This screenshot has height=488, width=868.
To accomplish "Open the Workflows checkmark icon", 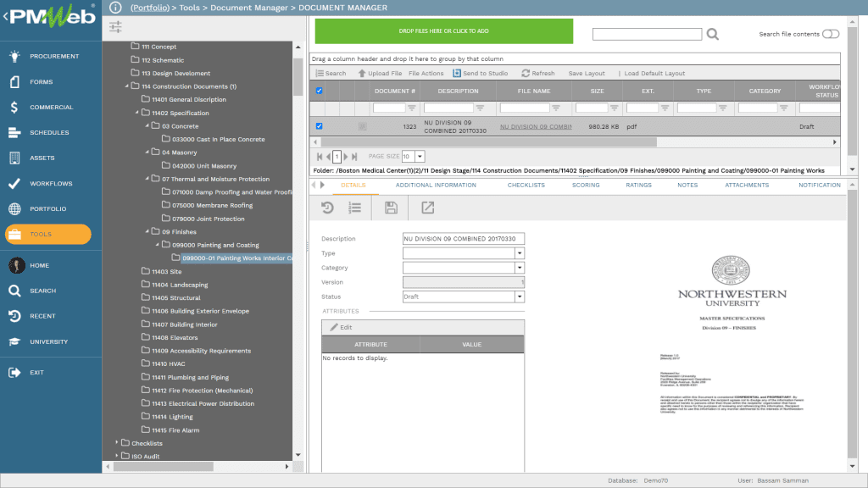I will pyautogui.click(x=14, y=183).
